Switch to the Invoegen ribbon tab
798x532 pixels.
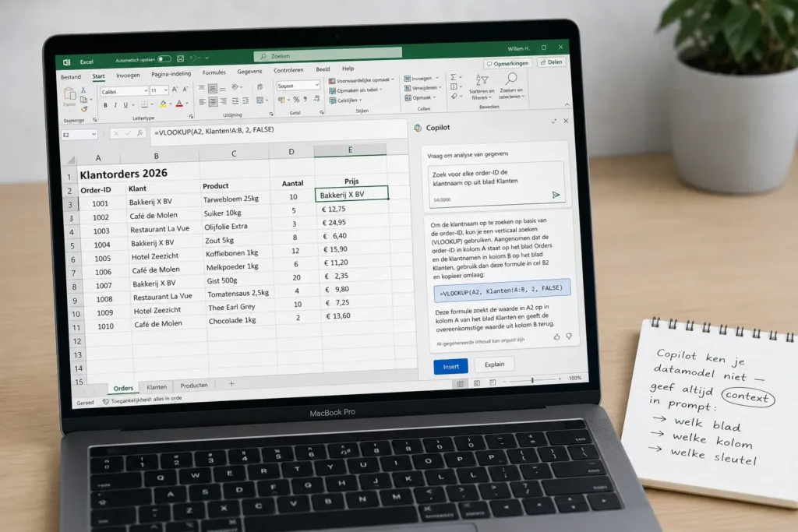pyautogui.click(x=128, y=76)
